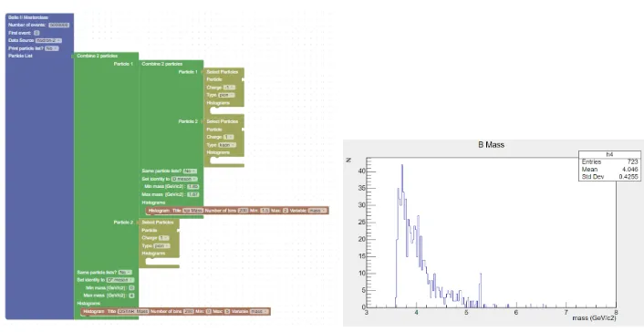The image size is (644, 332).
Task: Select outer Combine 2 particles block header
Action: (x=97, y=56)
